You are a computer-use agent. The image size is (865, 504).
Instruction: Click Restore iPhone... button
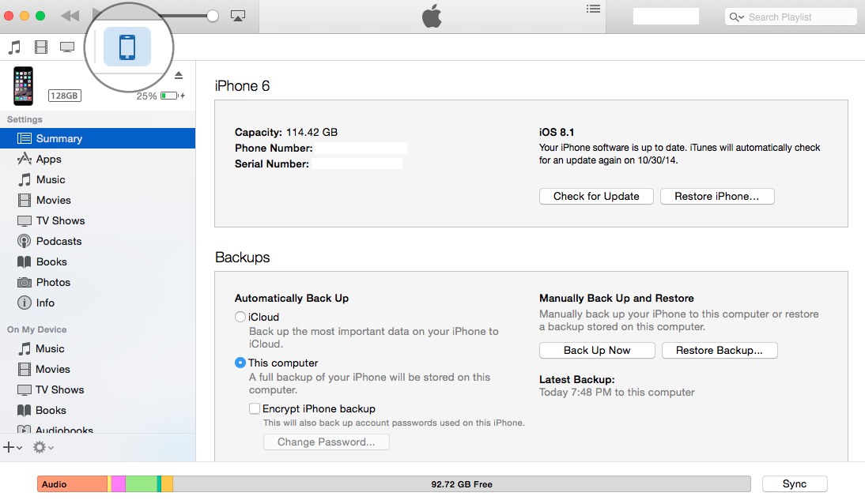point(717,196)
